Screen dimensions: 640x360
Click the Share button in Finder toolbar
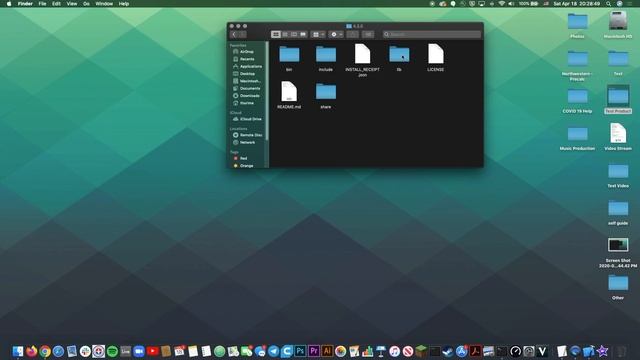coord(353,35)
